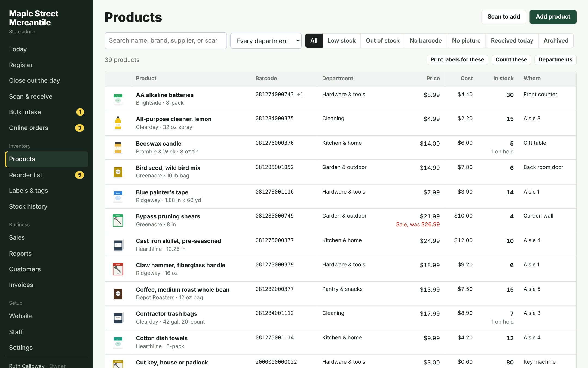Go to Register in the sidebar
This screenshot has width=588, height=368.
pyautogui.click(x=46, y=65)
